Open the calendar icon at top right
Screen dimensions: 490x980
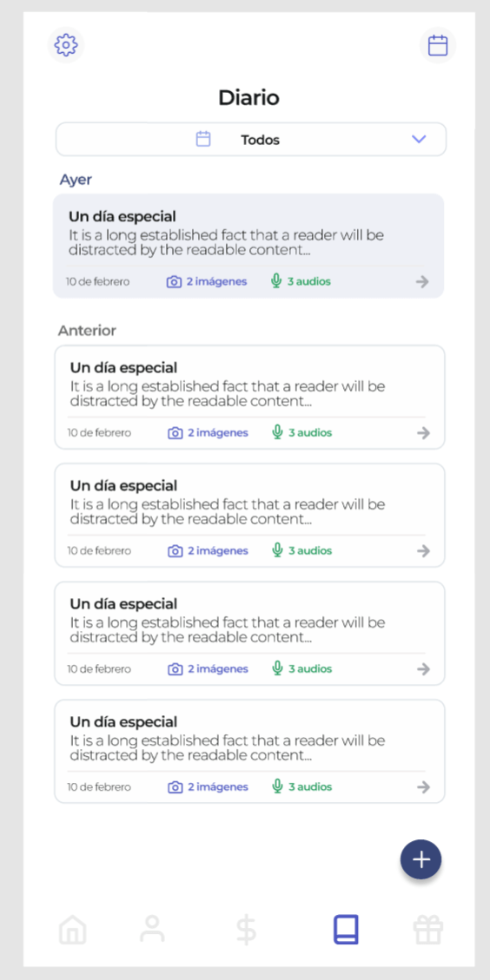[437, 45]
